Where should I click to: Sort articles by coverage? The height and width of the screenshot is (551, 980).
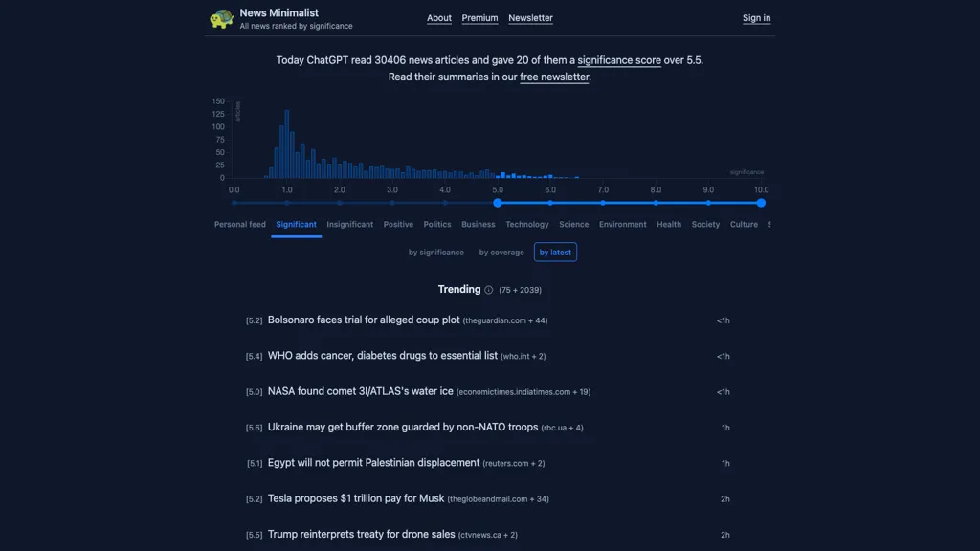click(x=501, y=253)
